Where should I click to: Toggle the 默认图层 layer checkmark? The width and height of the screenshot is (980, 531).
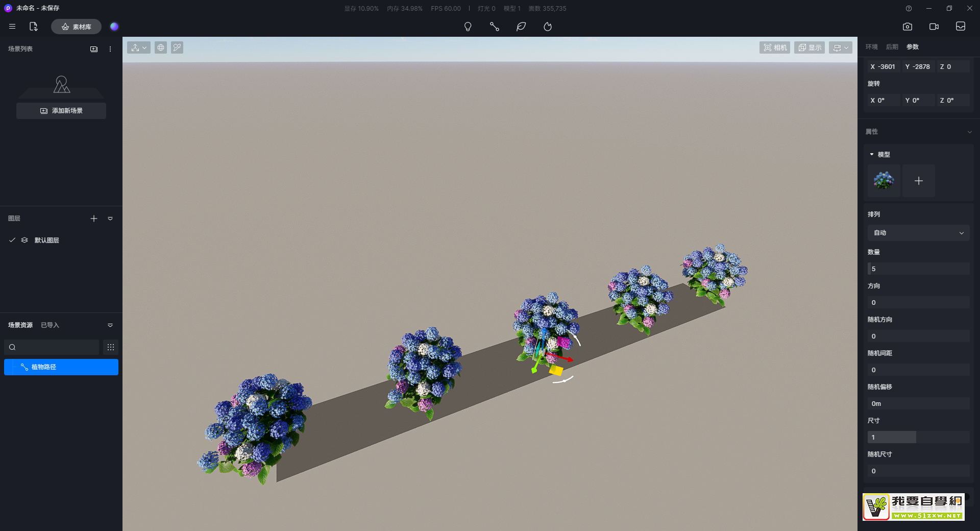(x=12, y=240)
